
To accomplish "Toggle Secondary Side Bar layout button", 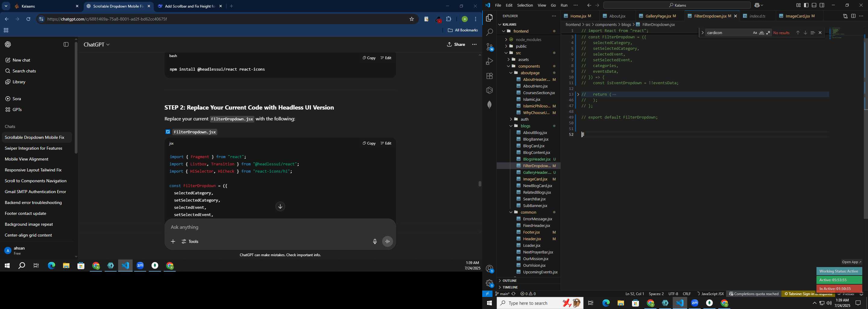I will click(x=822, y=5).
